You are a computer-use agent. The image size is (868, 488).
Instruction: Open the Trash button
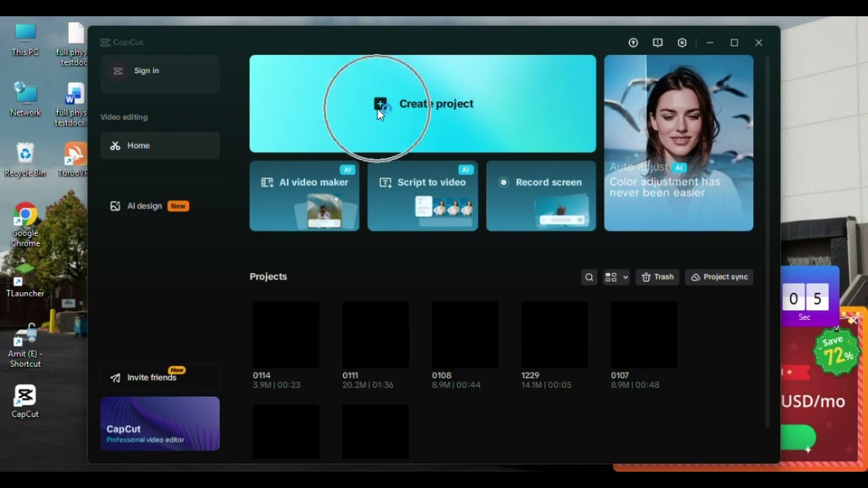[658, 277]
